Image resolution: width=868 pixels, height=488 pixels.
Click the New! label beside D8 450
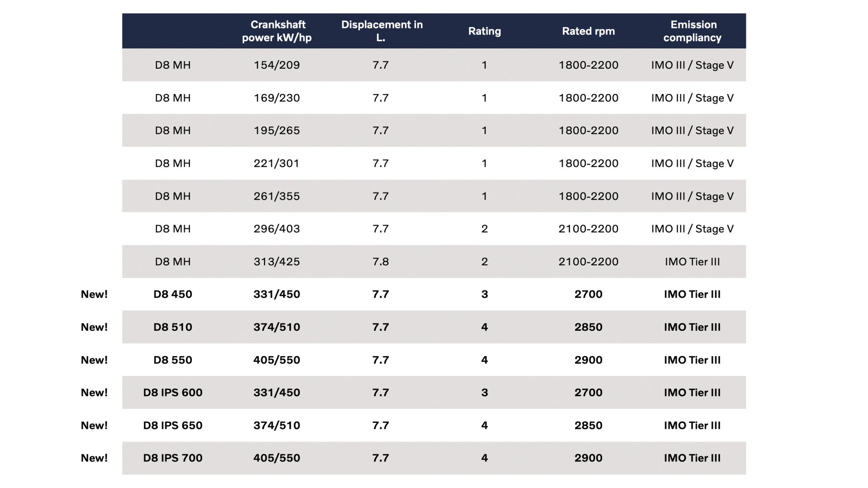pos(94,294)
